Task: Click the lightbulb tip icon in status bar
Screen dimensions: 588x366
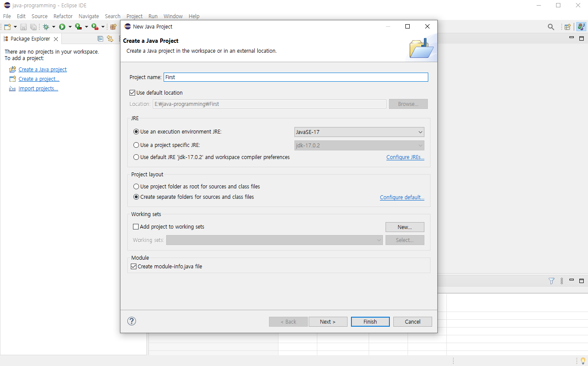Action: pos(582,361)
